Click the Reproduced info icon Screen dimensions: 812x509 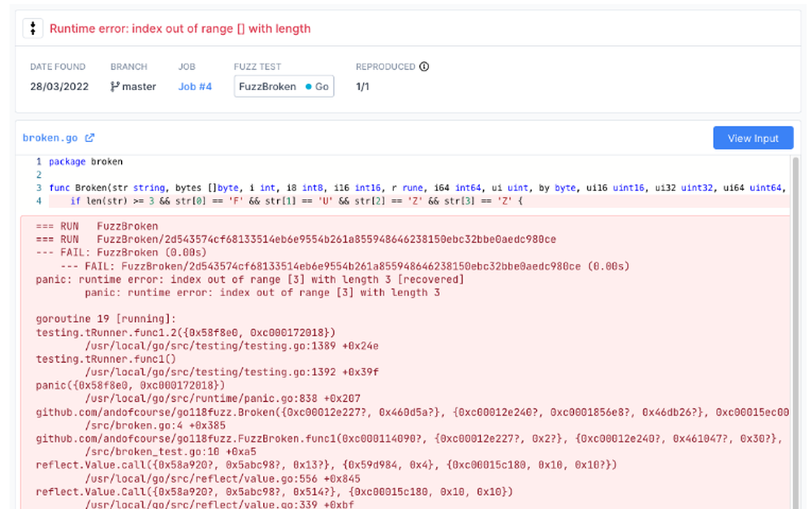(424, 67)
